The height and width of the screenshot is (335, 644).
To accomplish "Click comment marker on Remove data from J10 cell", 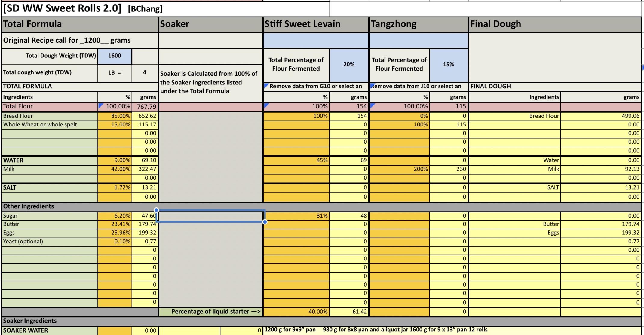I will (372, 85).
